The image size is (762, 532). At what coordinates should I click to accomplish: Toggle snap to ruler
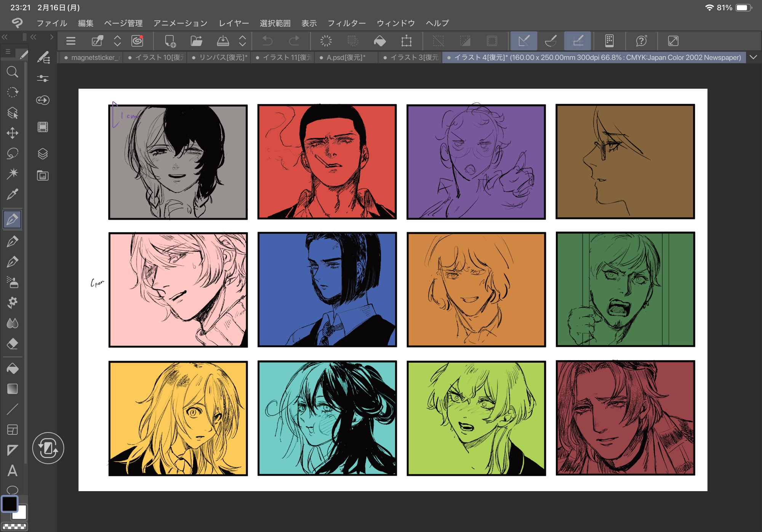(x=523, y=41)
